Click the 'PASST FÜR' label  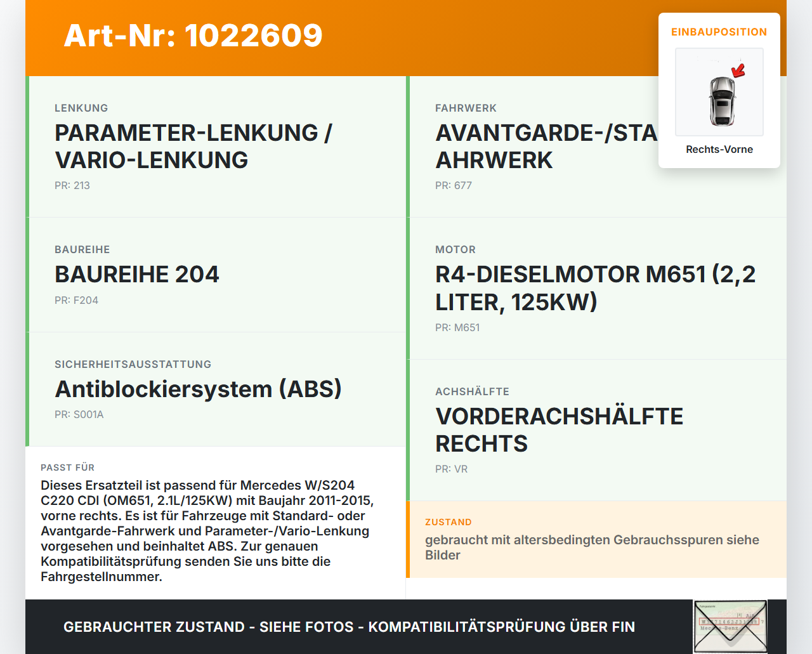click(68, 468)
